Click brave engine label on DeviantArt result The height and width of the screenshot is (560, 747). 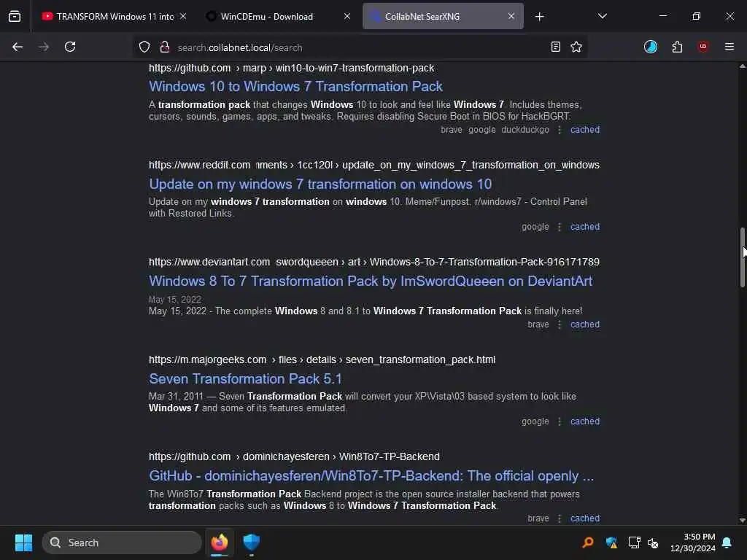[x=538, y=324]
